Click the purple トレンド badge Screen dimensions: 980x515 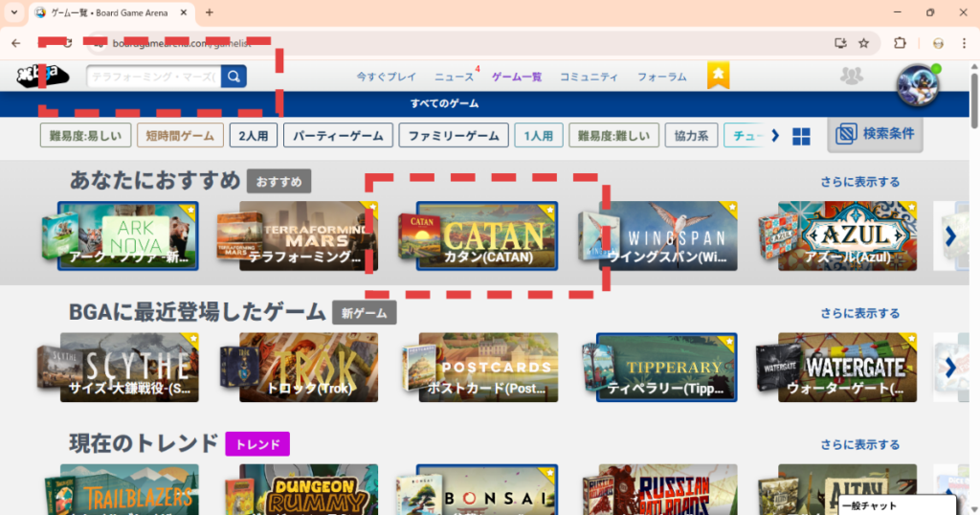pos(257,444)
